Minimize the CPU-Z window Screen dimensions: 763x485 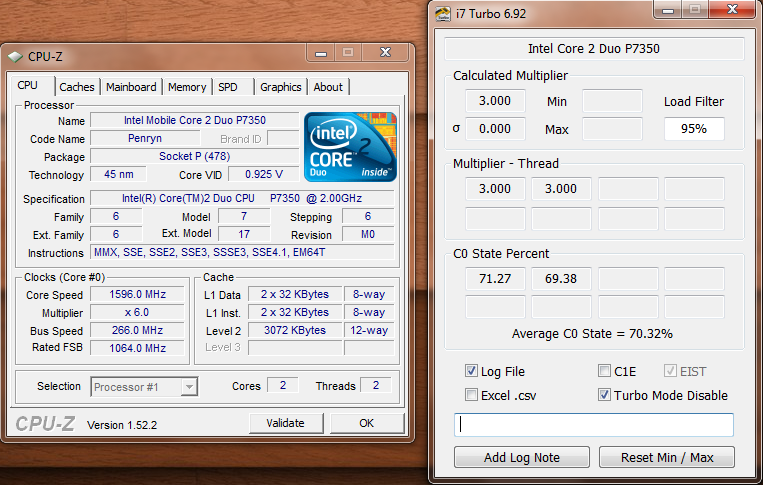point(321,53)
